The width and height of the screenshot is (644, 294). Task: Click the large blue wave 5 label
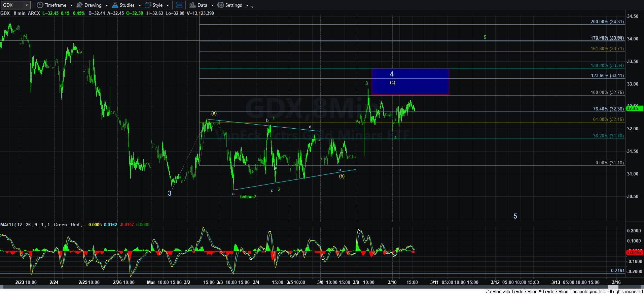515,216
